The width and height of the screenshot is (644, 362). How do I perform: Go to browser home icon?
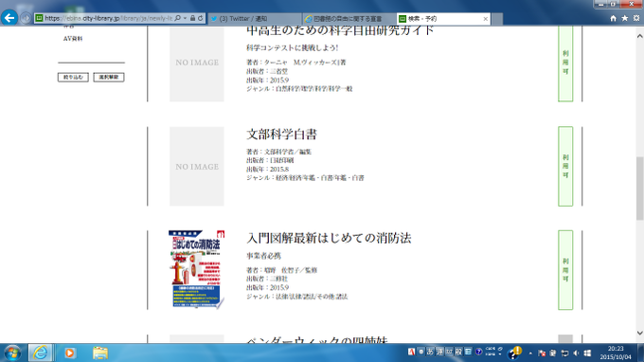tap(613, 18)
